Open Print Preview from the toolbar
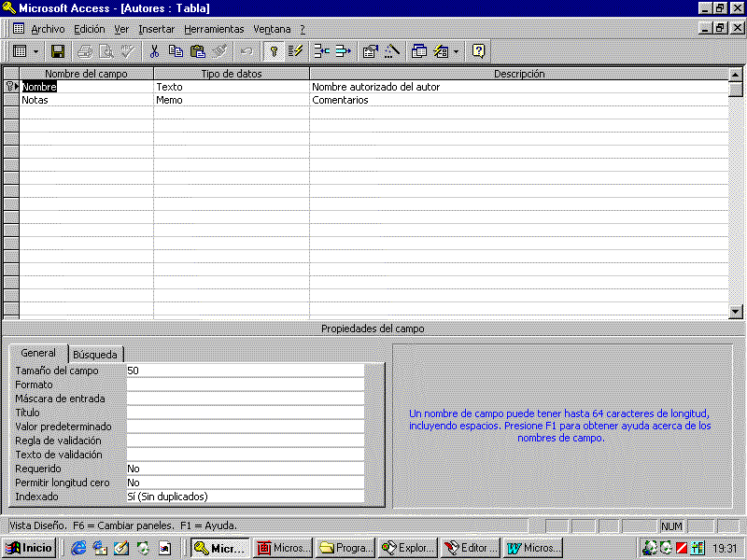 click(106, 51)
